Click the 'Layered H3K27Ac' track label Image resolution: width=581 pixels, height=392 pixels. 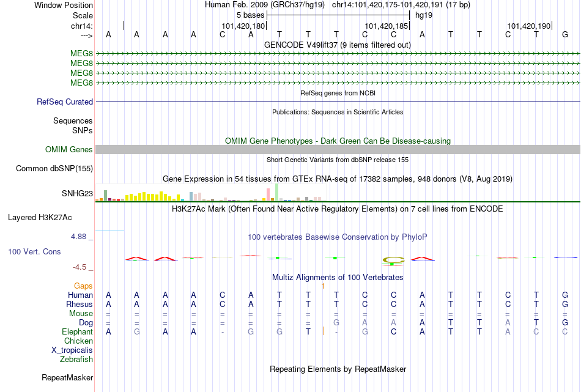click(x=40, y=218)
